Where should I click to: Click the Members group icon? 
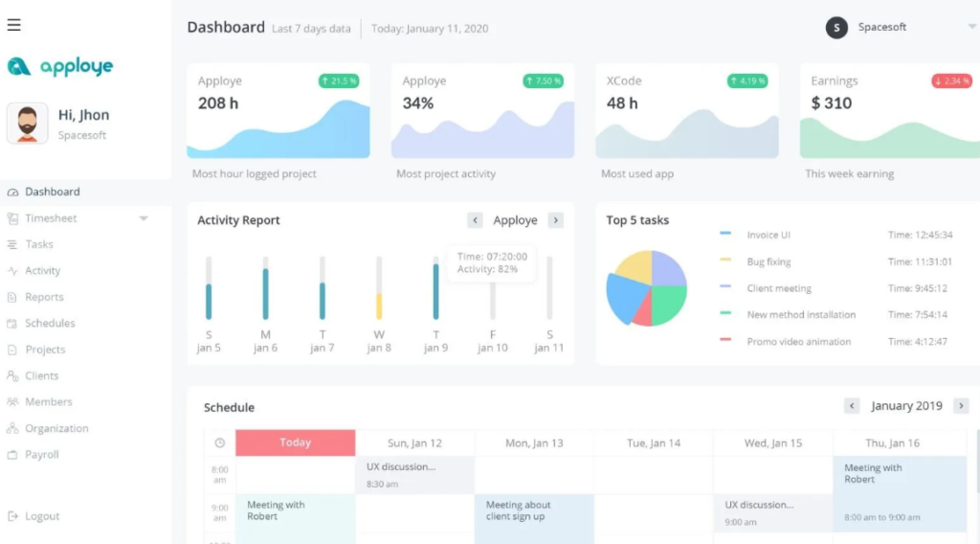[12, 402]
